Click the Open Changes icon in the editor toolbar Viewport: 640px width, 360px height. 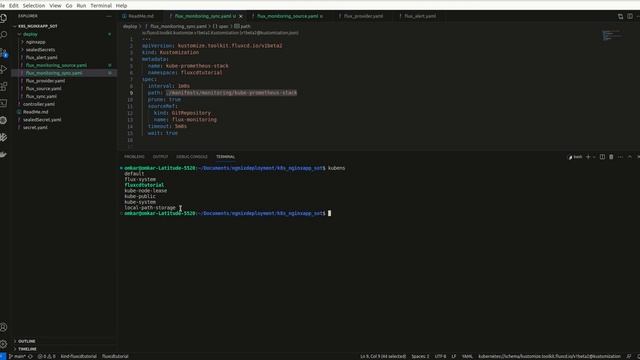620,16
